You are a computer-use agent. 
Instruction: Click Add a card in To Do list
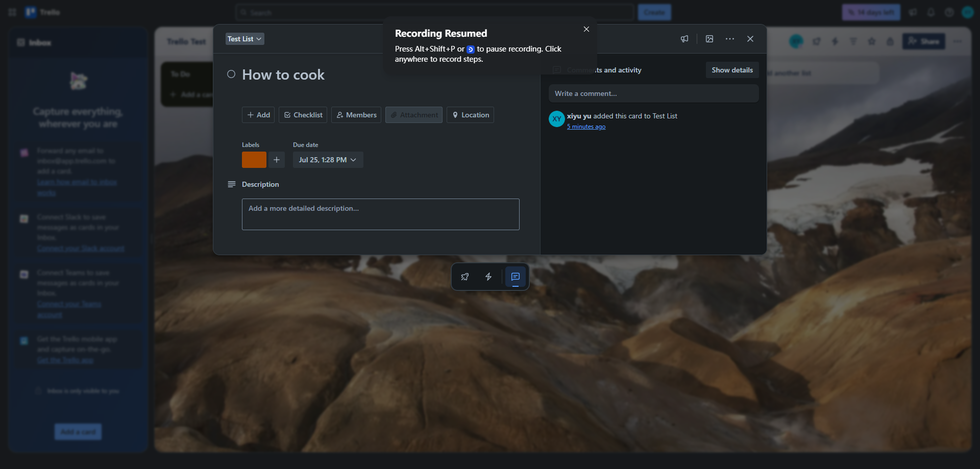pyautogui.click(x=191, y=94)
